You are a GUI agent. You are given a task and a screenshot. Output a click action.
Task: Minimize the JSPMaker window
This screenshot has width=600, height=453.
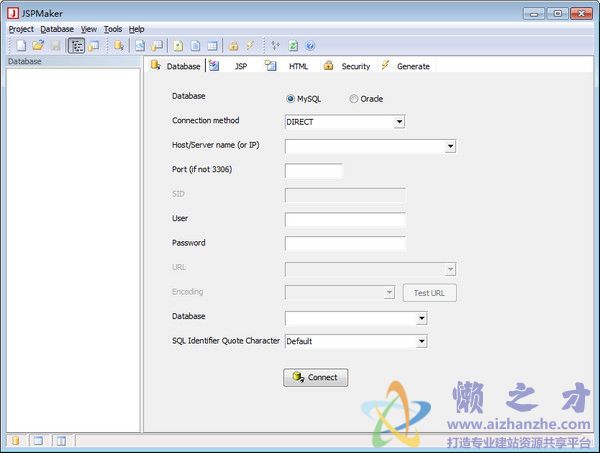pos(534,14)
